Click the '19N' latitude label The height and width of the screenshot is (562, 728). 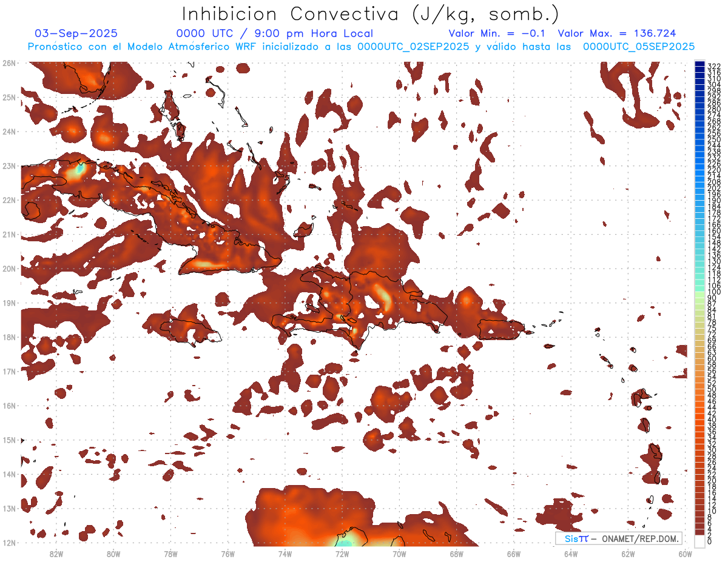9,303
